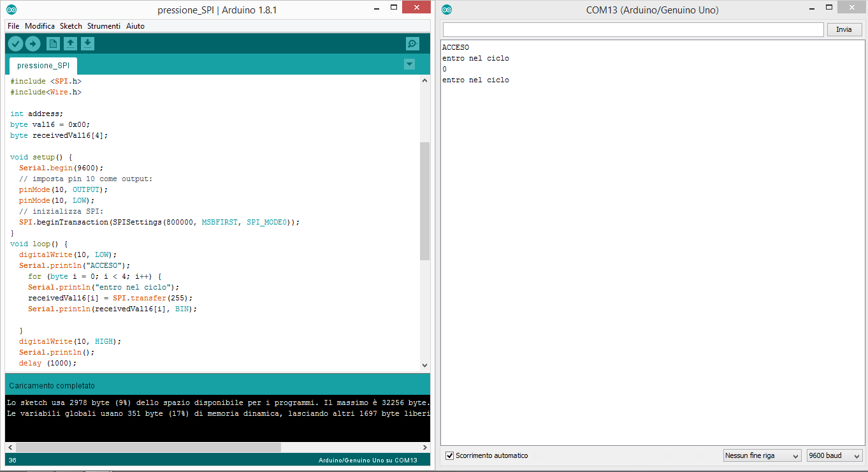Click the Arduino logo in pressione_SPI title bar
Image resolution: width=868 pixels, height=472 pixels.
(x=12, y=10)
